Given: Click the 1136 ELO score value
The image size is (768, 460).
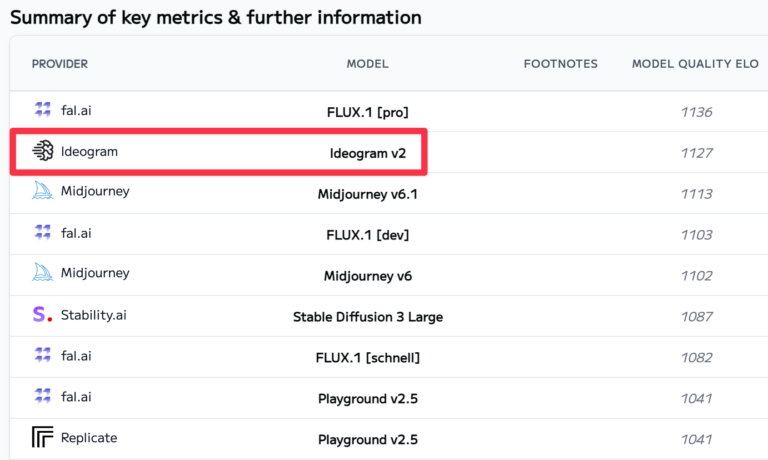Looking at the screenshot, I should pos(695,112).
